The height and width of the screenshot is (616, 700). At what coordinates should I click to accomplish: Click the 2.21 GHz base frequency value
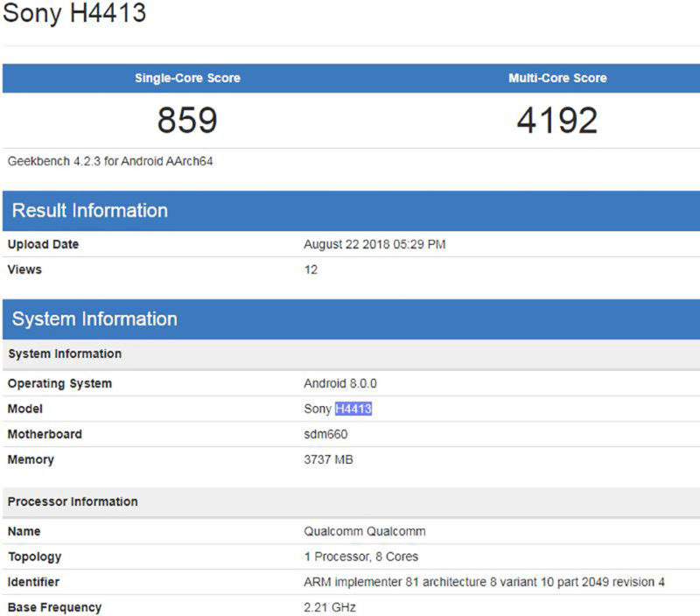pos(330,607)
